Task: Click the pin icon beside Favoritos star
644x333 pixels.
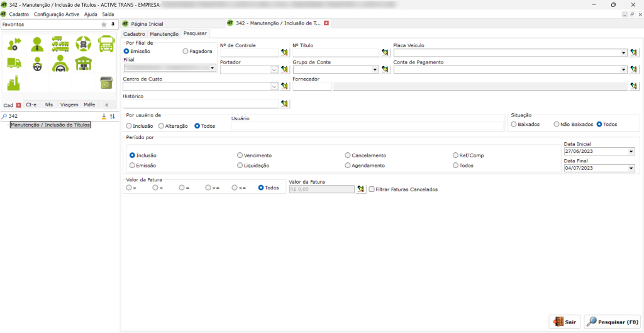Action: point(113,25)
